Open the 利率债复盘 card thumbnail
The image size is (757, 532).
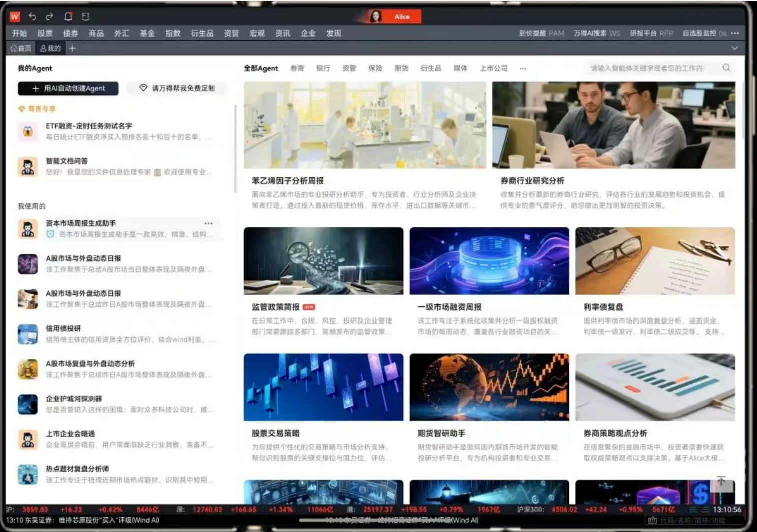(x=655, y=261)
